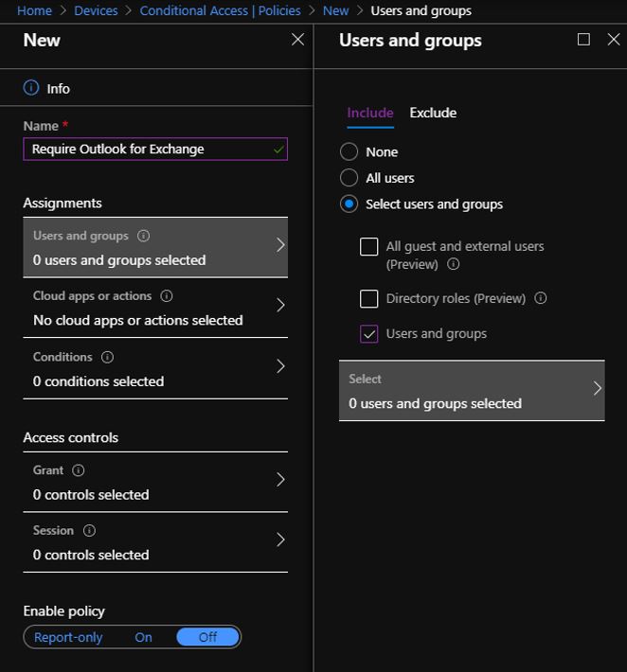This screenshot has height=672, width=627.
Task: Go to Home breadcrumb
Action: [x=34, y=10]
